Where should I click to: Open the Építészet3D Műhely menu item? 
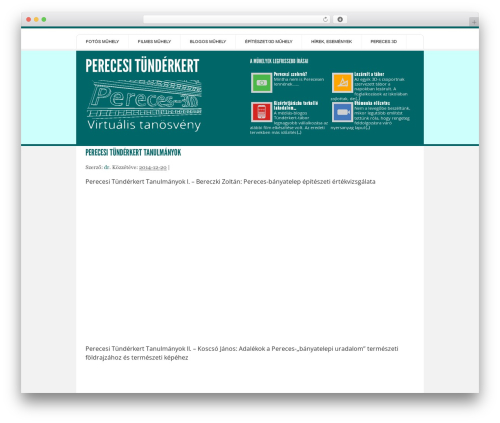[x=269, y=42]
